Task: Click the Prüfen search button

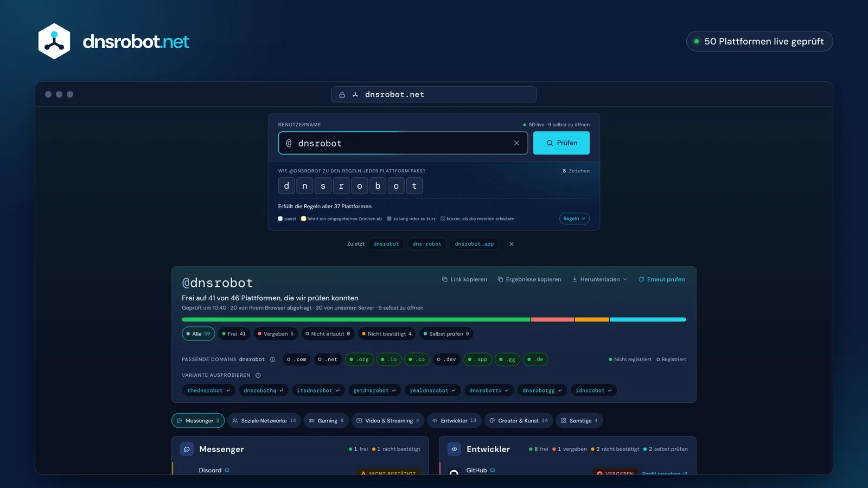Action: (x=561, y=143)
